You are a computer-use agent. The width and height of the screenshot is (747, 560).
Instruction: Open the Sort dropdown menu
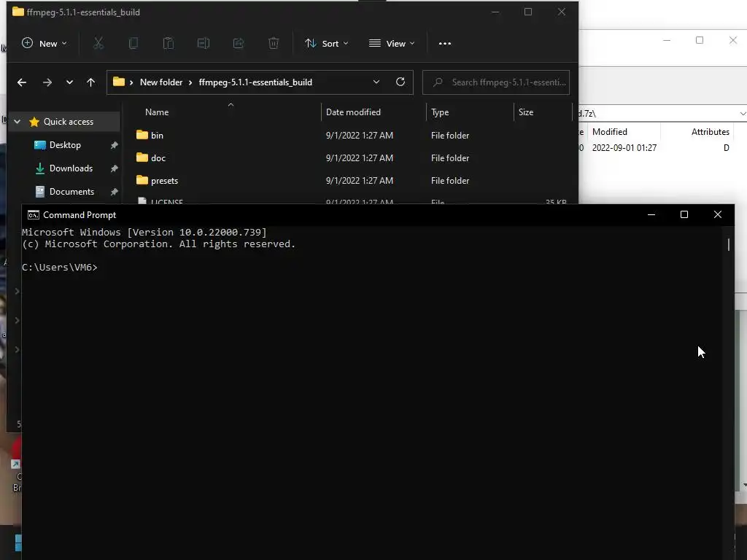[327, 43]
